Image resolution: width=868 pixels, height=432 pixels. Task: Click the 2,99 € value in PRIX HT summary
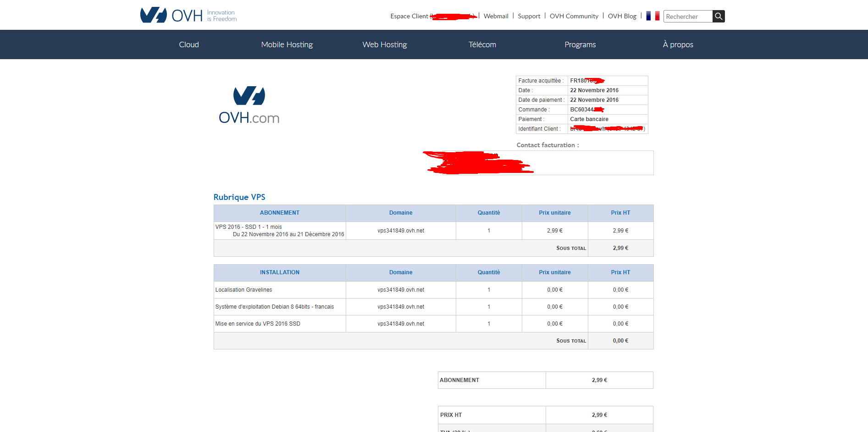pyautogui.click(x=599, y=415)
